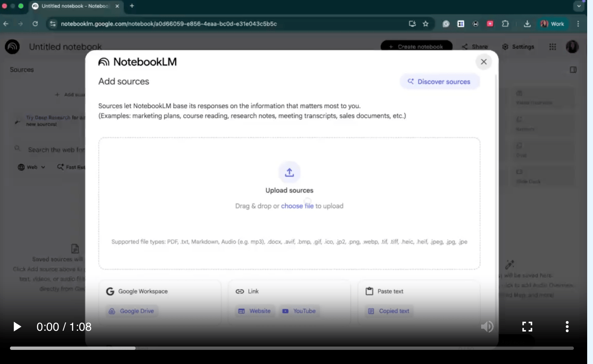The height and width of the screenshot is (364, 593).
Task: Click the Discover sources button
Action: pyautogui.click(x=440, y=81)
